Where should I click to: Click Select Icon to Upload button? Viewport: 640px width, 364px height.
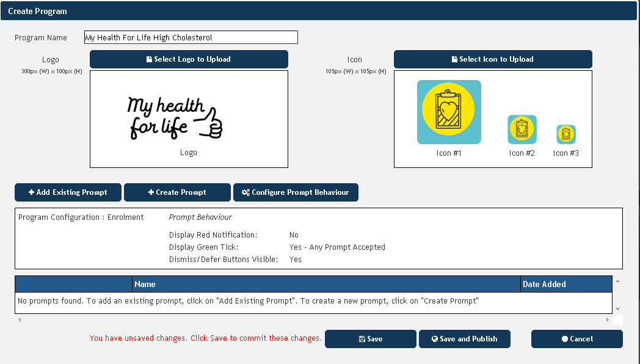pyautogui.click(x=493, y=59)
